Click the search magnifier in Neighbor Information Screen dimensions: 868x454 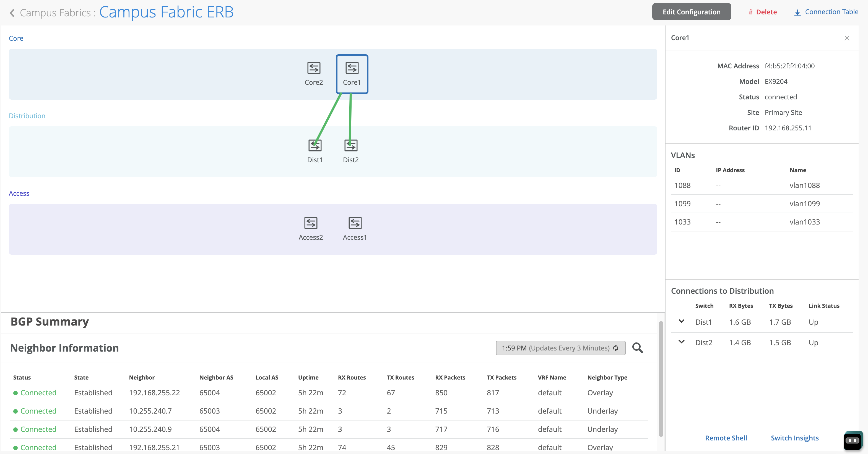[637, 348]
